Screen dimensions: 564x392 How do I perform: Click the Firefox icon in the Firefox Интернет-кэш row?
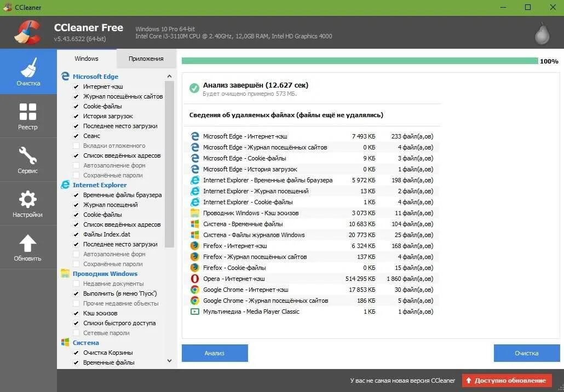194,246
